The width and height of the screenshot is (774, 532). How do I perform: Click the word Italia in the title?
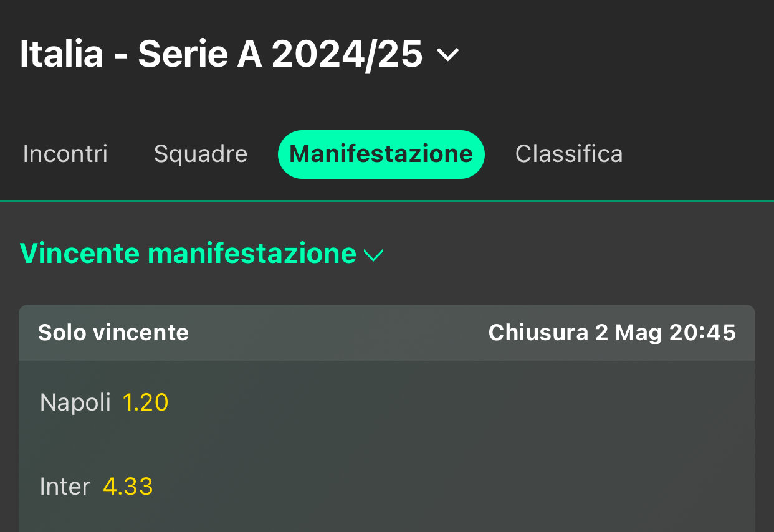click(x=61, y=55)
